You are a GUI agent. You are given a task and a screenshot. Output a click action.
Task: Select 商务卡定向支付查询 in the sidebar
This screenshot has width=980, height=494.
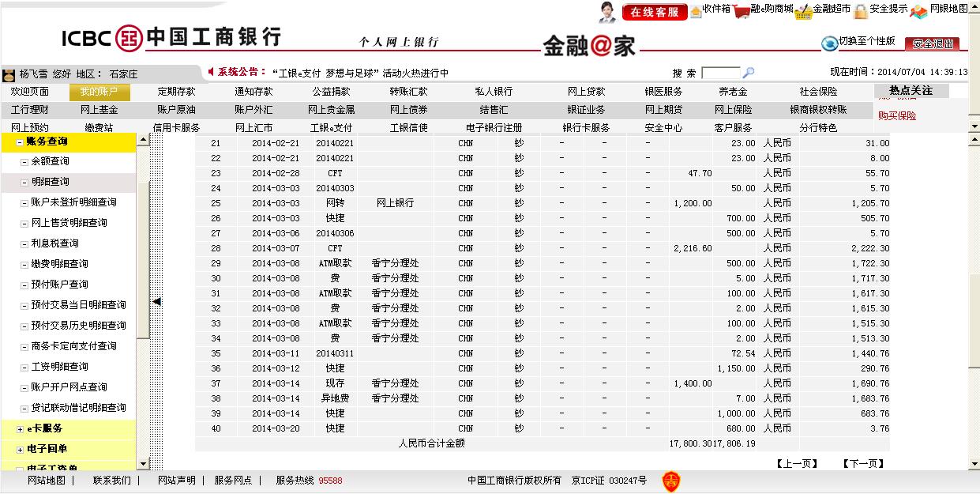(x=74, y=346)
